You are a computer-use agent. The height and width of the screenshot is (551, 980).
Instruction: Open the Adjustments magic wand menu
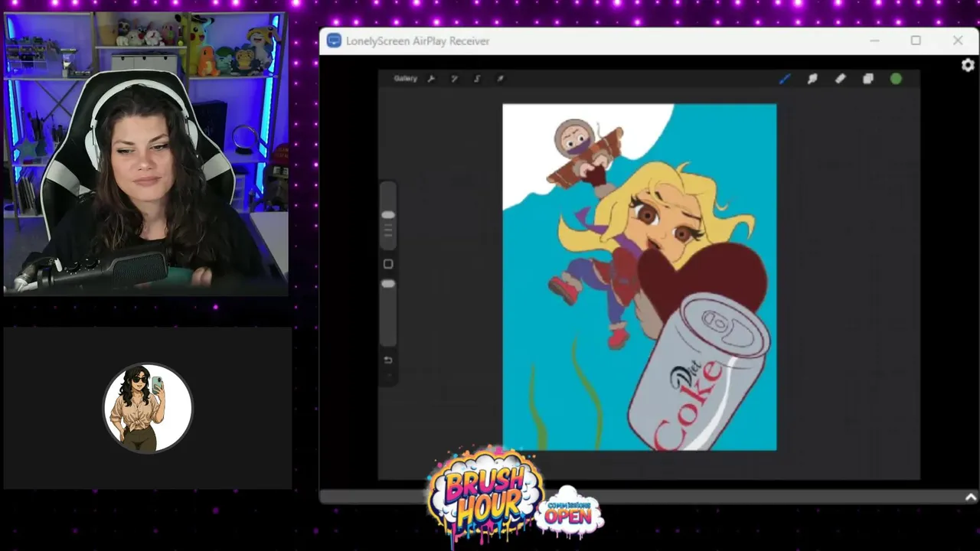[454, 78]
